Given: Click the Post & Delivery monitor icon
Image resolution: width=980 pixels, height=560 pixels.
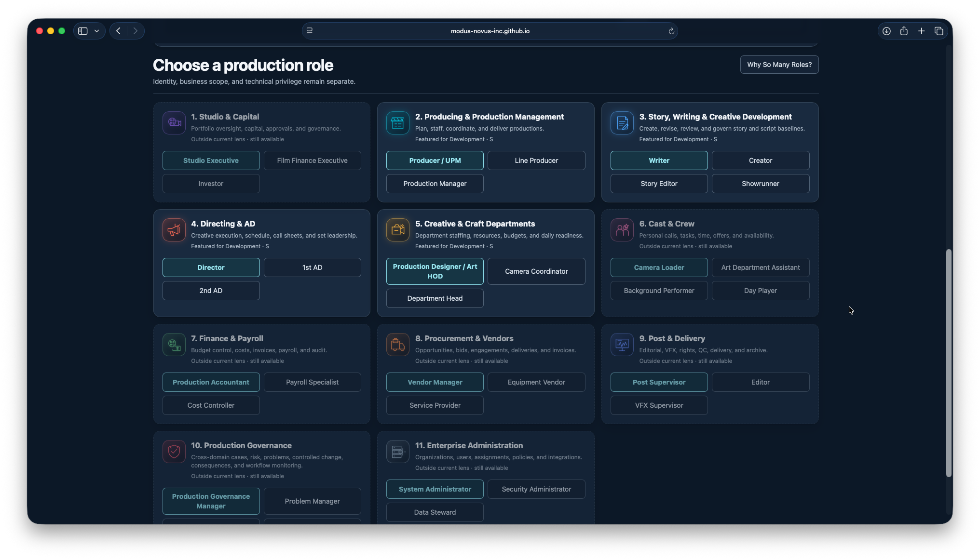Looking at the screenshot, I should [x=622, y=344].
